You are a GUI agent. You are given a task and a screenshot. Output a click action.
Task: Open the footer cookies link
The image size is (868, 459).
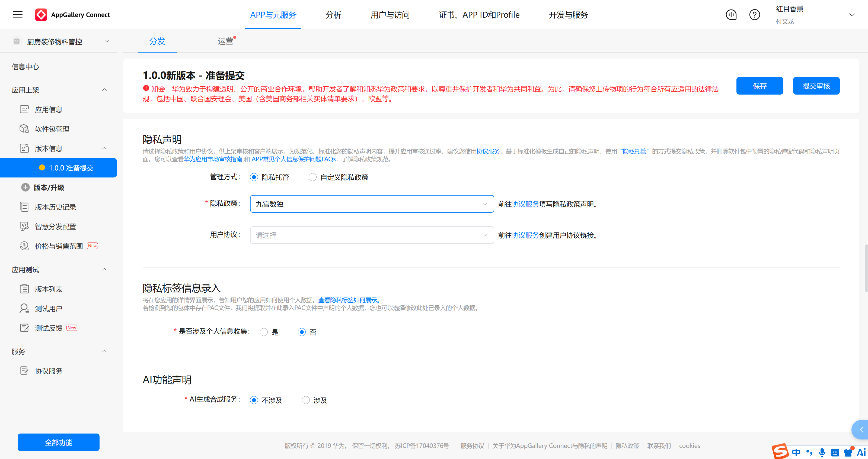[690, 445]
